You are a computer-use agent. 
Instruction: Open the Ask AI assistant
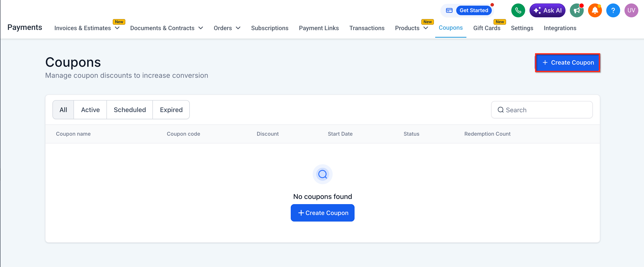click(547, 10)
